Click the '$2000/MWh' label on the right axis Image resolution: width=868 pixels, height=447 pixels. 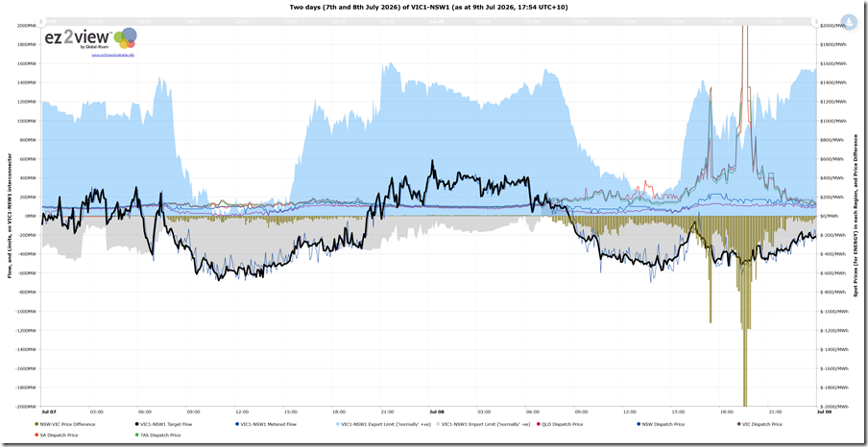tap(833, 26)
